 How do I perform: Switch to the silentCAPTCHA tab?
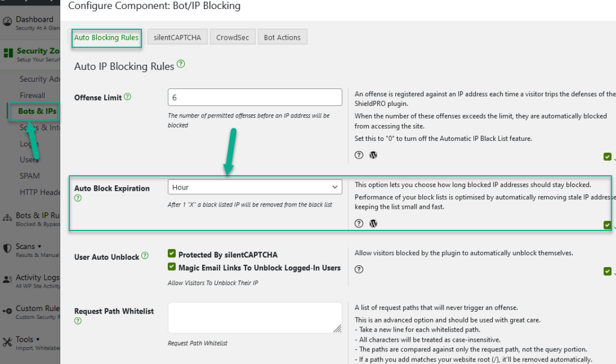pos(177,36)
